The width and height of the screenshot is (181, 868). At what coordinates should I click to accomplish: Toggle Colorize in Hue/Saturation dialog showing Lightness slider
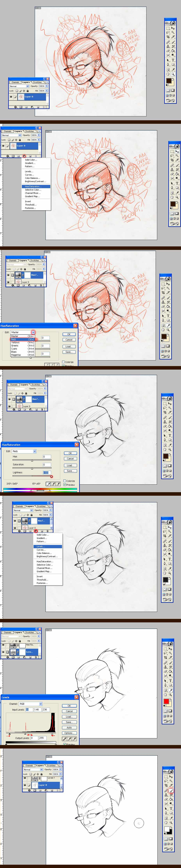click(x=65, y=481)
